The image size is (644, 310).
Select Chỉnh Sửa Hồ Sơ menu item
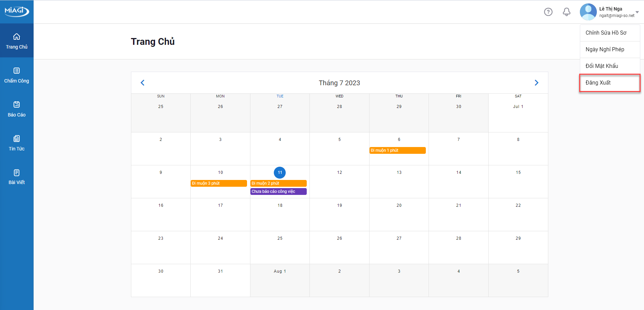pos(606,33)
